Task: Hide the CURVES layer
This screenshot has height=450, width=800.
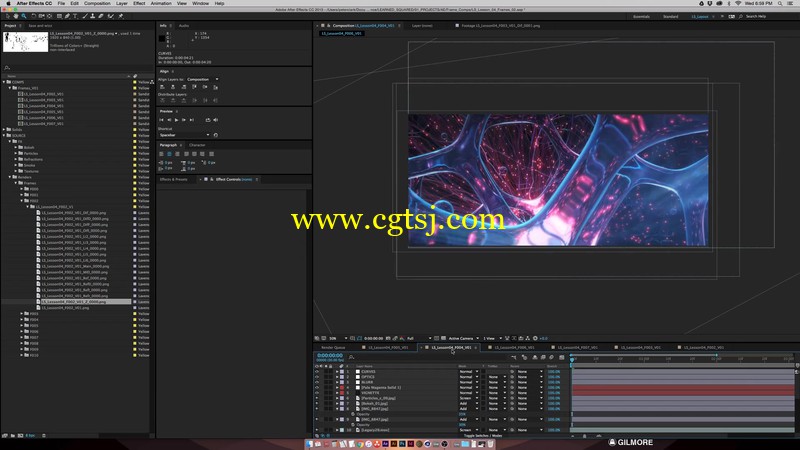Action: tap(317, 371)
